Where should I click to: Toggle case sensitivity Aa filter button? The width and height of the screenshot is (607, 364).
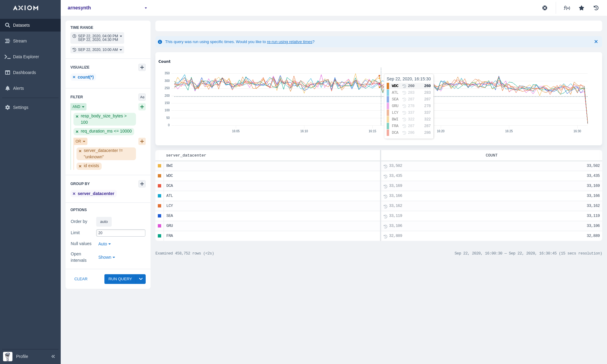click(x=142, y=97)
